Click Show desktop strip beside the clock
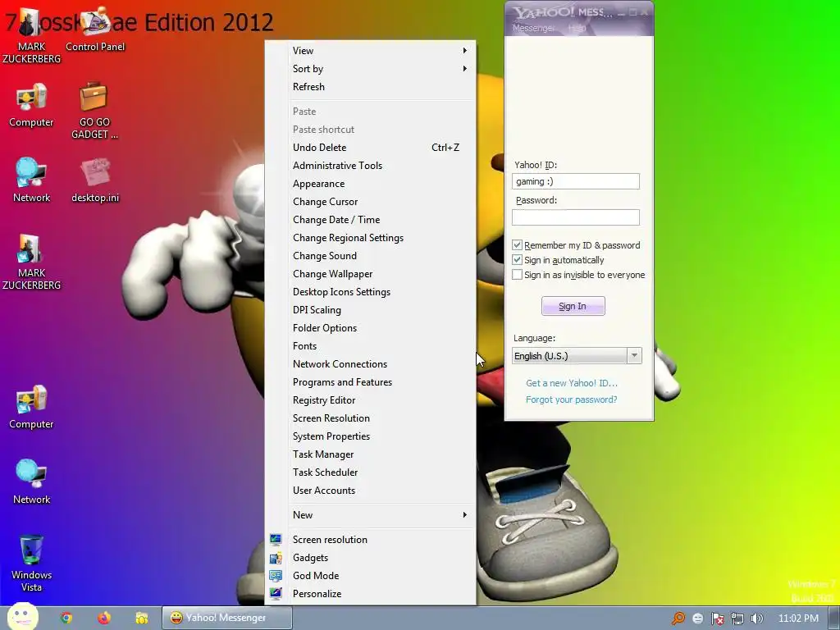This screenshot has width=840, height=630. 833,618
